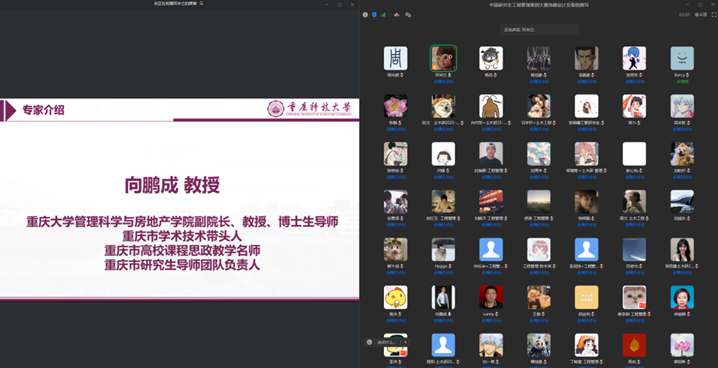The width and height of the screenshot is (718, 368).
Task: Click the emoji icon beside chat input
Action: (370, 342)
